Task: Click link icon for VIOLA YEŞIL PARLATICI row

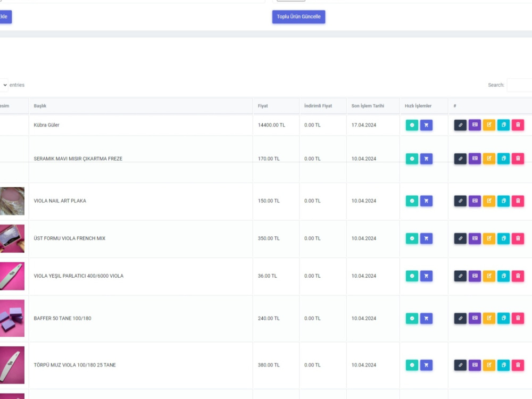Action: click(460, 276)
